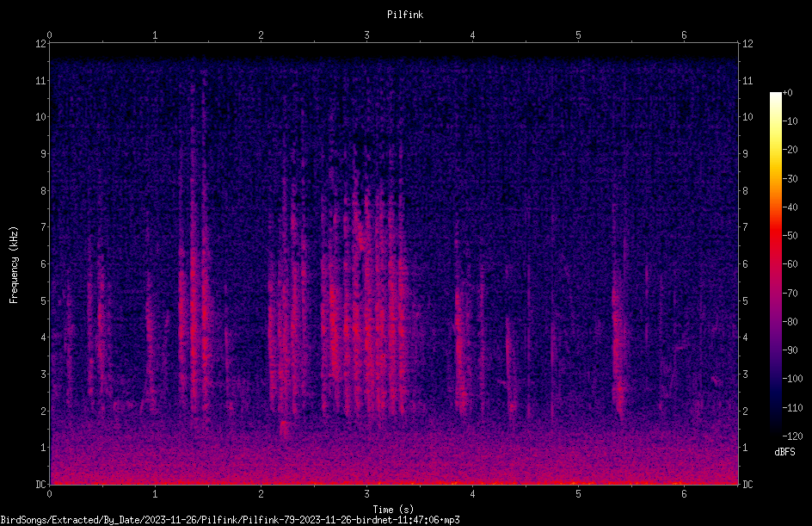Screen dimensions: 812x526
Task: Click the dBFS color scale bar
Action: tap(775, 264)
